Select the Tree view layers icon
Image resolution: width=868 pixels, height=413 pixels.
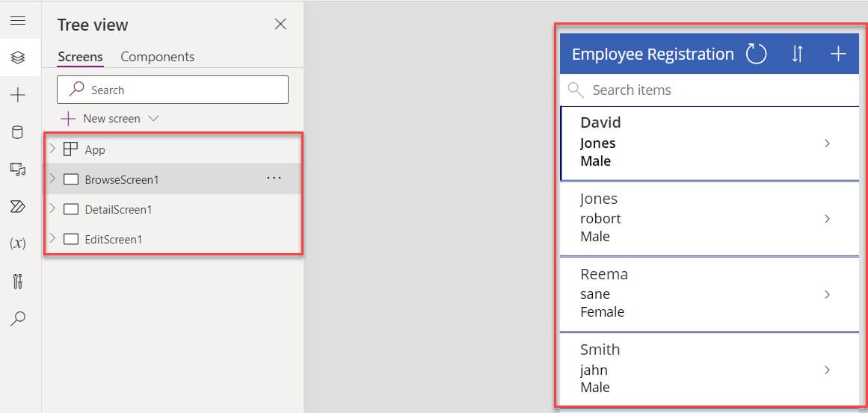point(17,58)
